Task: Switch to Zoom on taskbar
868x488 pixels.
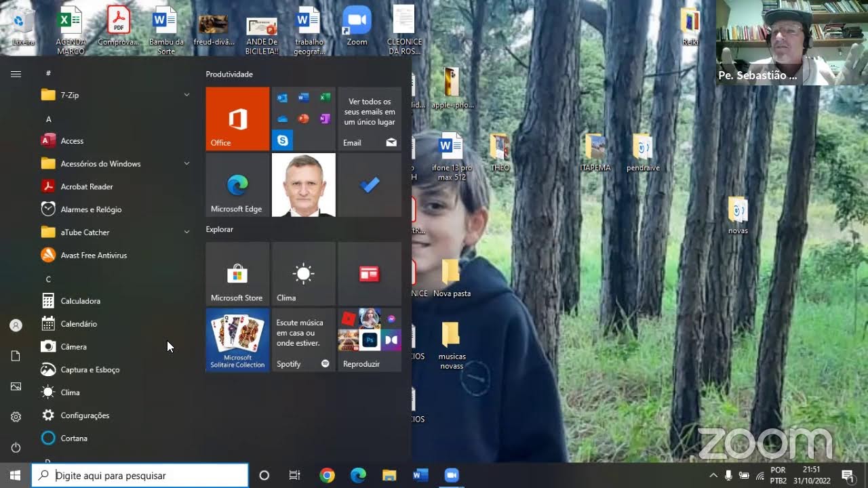Action: click(452, 475)
